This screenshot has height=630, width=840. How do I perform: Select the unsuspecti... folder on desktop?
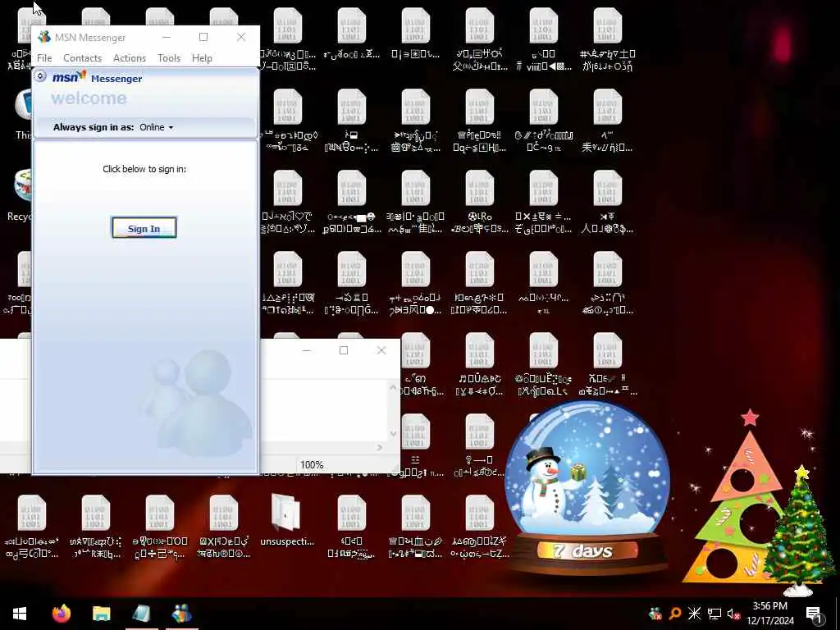coord(287,521)
